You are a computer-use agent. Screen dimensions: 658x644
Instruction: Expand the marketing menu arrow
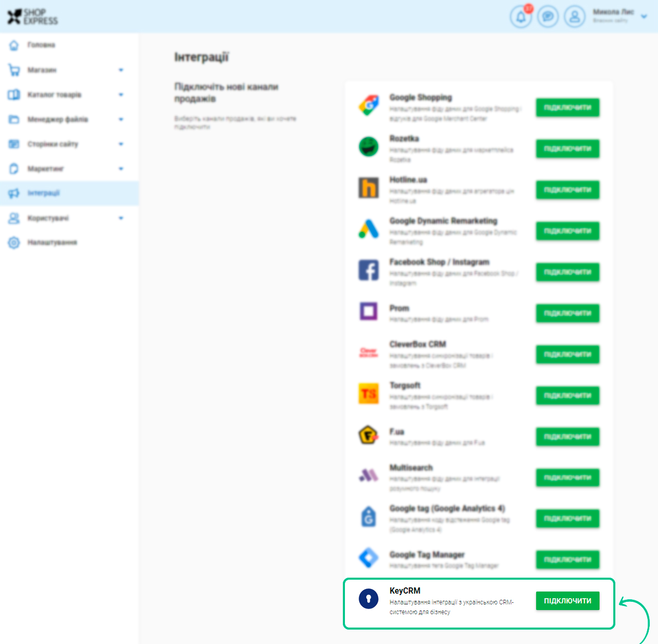[x=121, y=169]
